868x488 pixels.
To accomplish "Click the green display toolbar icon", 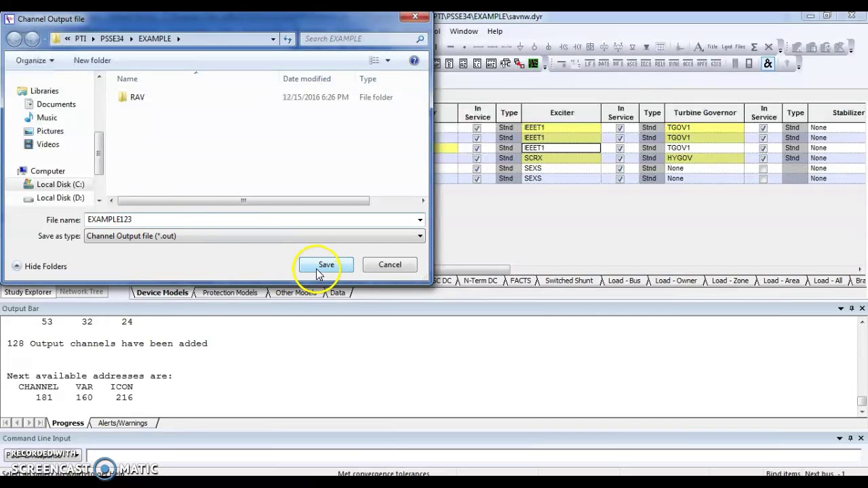I will click(533, 63).
